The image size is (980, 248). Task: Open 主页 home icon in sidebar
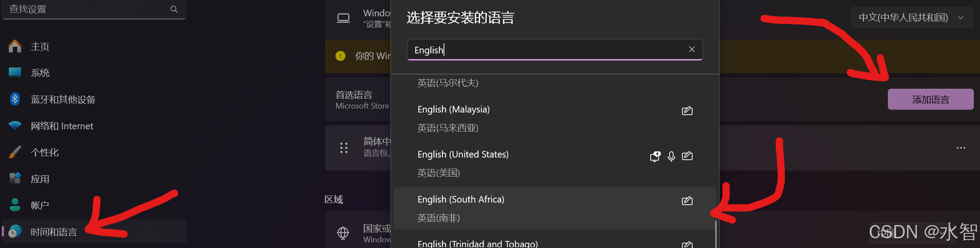[x=15, y=46]
